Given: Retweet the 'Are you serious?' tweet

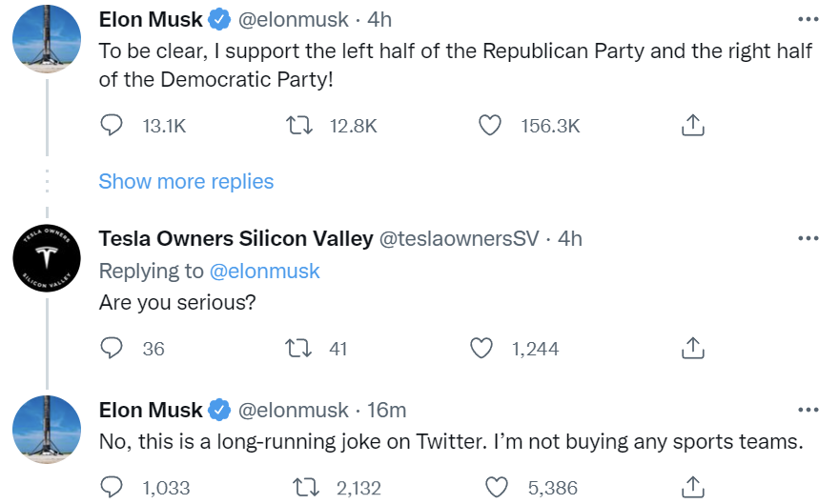Looking at the screenshot, I should tap(300, 348).
